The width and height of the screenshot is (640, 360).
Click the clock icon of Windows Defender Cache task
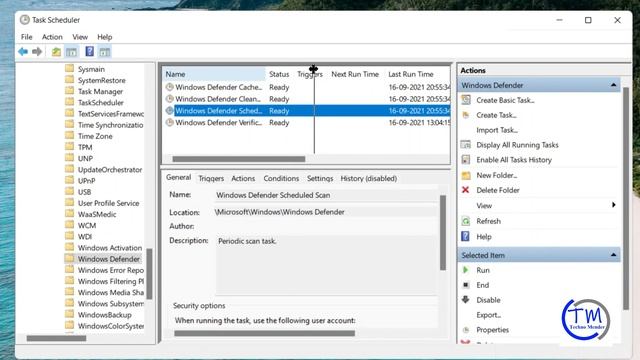tap(170, 87)
